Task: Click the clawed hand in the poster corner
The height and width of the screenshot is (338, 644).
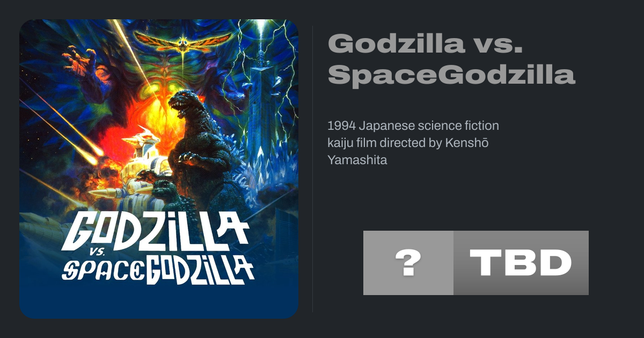Action: point(80,62)
